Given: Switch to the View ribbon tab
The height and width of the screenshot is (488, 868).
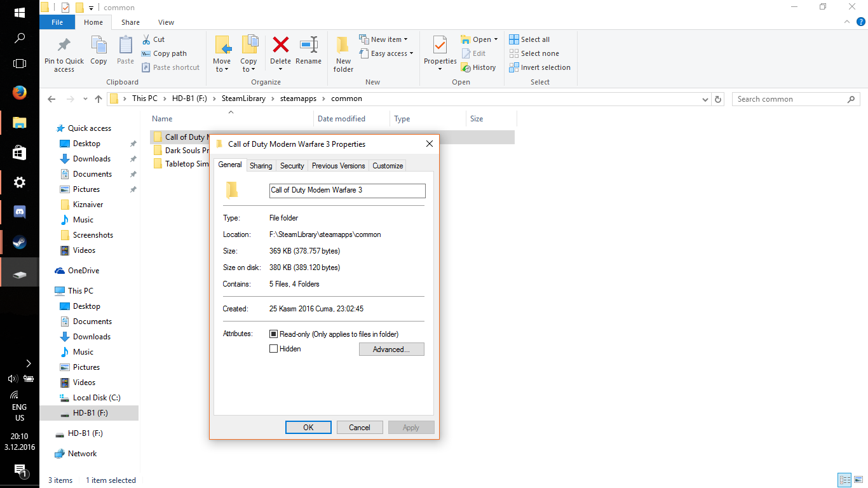Looking at the screenshot, I should point(166,22).
